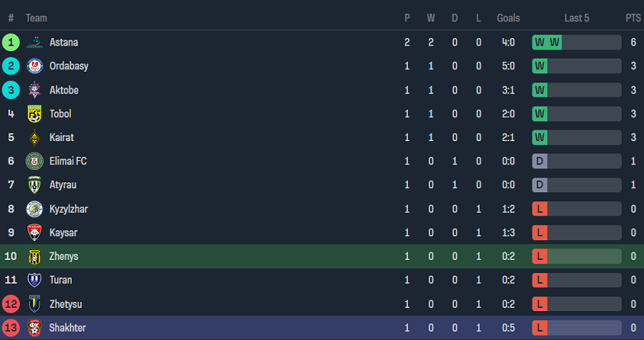Image resolution: width=644 pixels, height=340 pixels.
Task: Click the Team column header
Action: coord(36,18)
